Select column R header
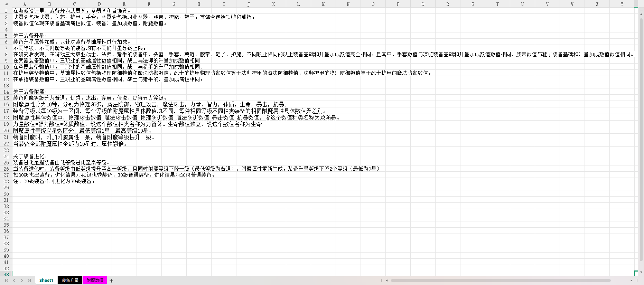The height and width of the screenshot is (285, 644). (448, 4)
